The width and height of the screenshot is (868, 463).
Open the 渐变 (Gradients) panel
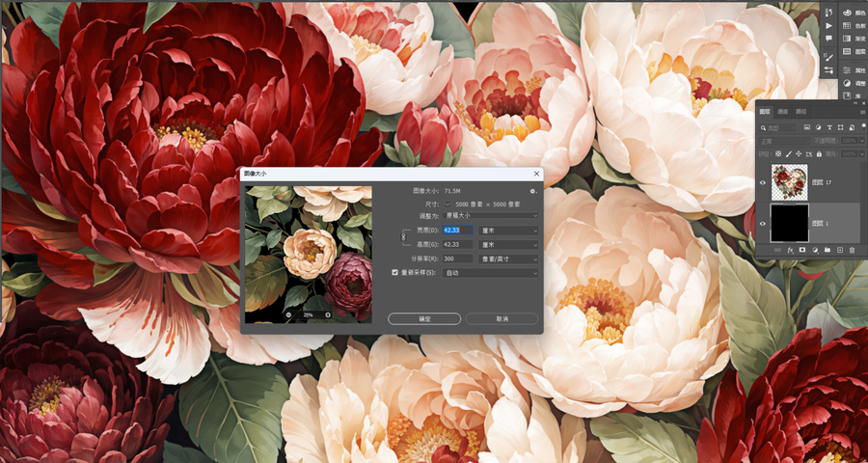[854, 39]
